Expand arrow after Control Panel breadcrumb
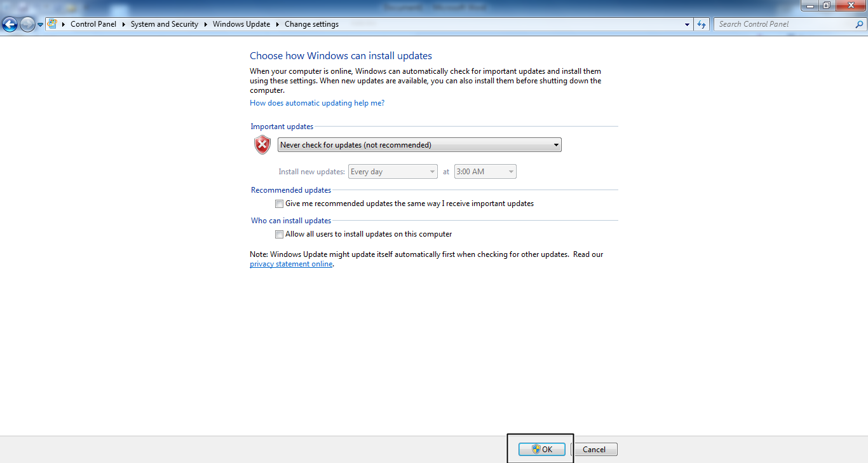Viewport: 868px width, 463px height. pyautogui.click(x=124, y=24)
